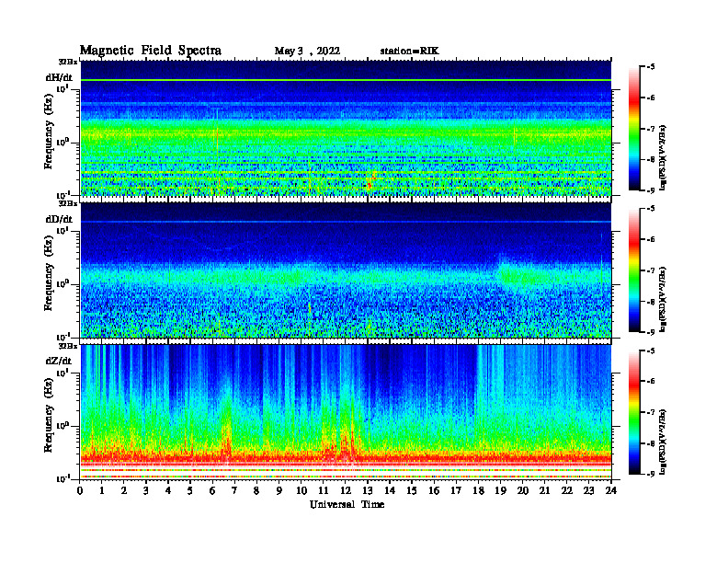Click hour tick label "11" on time axis
The width and height of the screenshot is (728, 563).
pyautogui.click(x=324, y=491)
